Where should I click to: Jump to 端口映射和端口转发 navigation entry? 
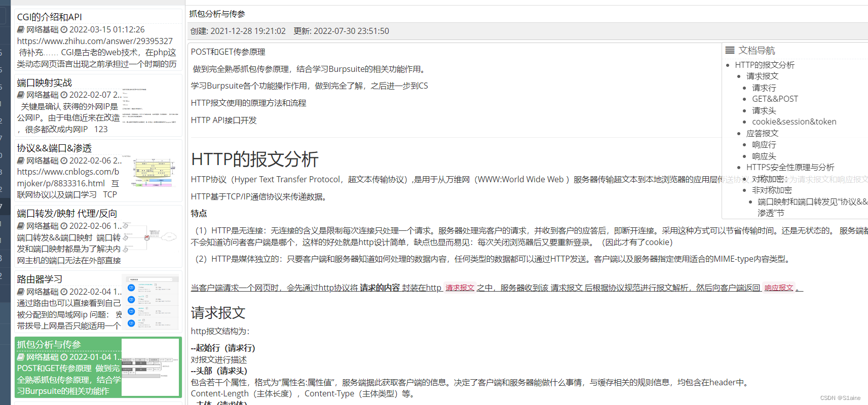pyautogui.click(x=812, y=207)
